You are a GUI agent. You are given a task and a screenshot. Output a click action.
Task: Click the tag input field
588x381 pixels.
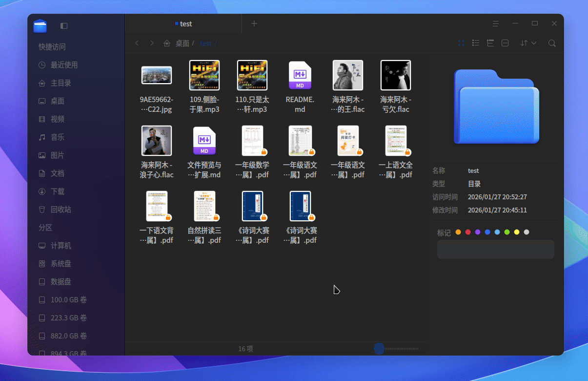496,249
